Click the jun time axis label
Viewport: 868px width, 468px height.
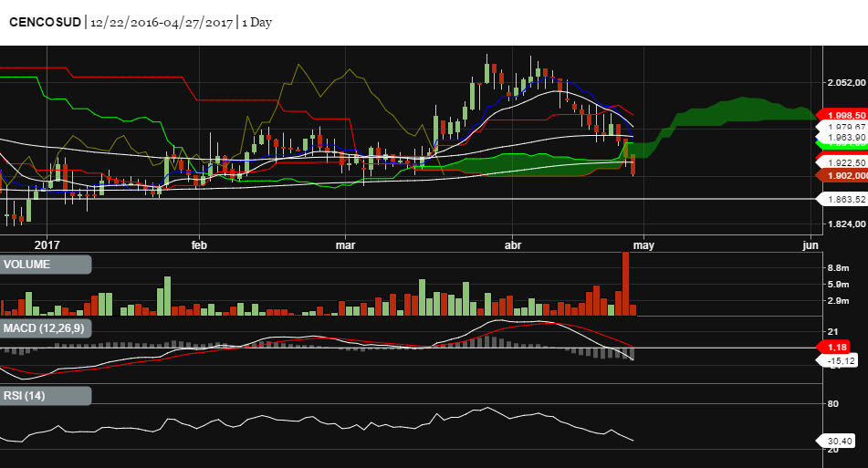pos(810,245)
